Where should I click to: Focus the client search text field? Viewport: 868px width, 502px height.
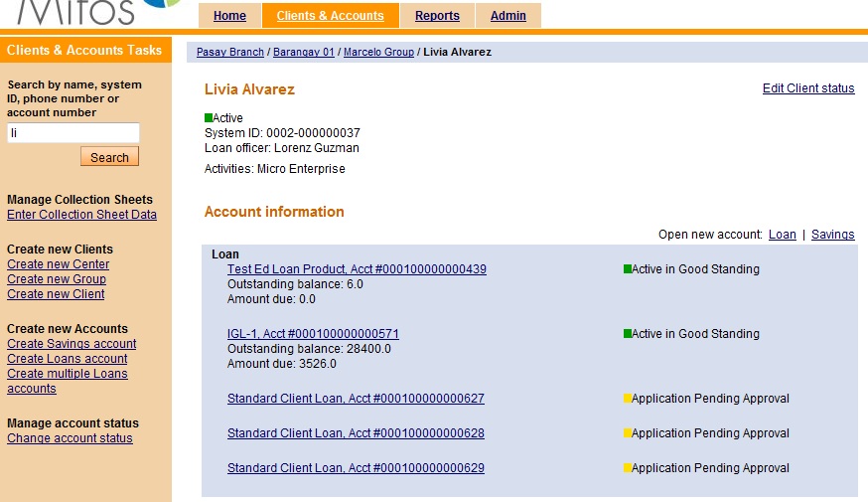click(x=72, y=132)
